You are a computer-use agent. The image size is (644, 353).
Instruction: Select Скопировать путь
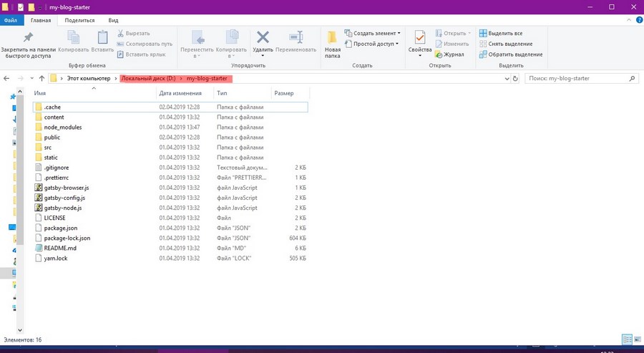click(x=145, y=44)
